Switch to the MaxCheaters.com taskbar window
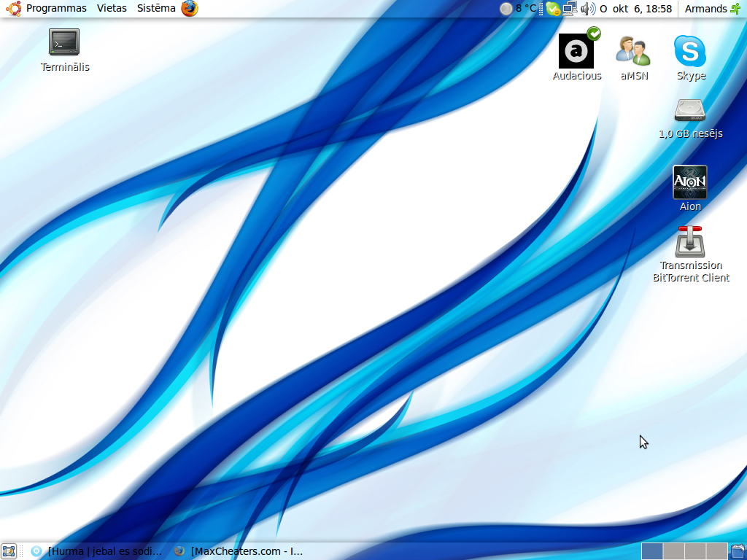 point(239,551)
